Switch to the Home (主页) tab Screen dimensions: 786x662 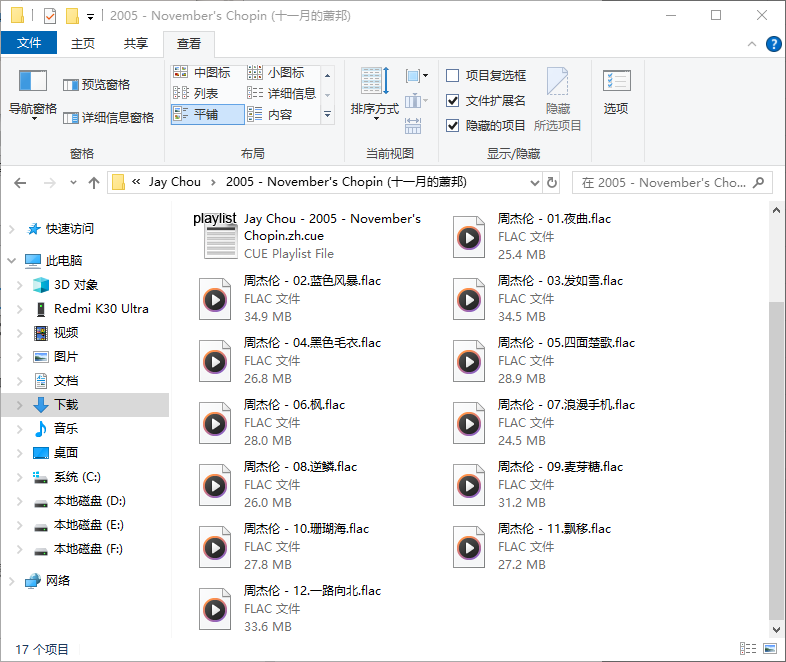(83, 44)
